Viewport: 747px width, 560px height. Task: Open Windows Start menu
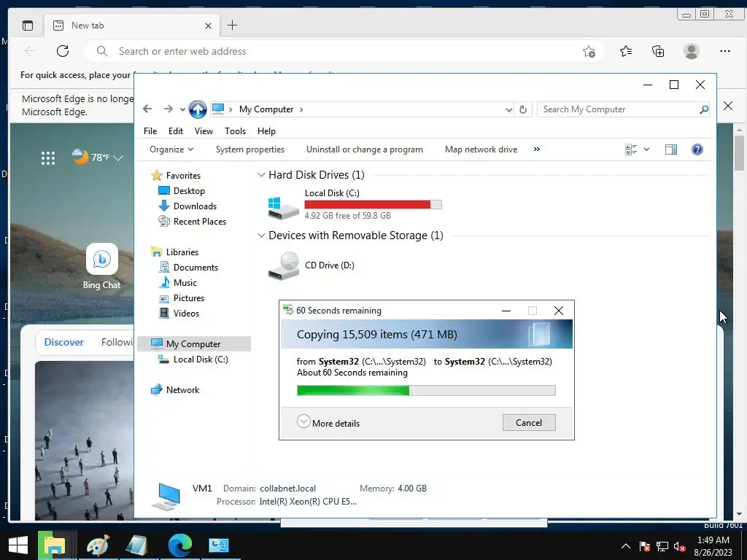[18, 545]
